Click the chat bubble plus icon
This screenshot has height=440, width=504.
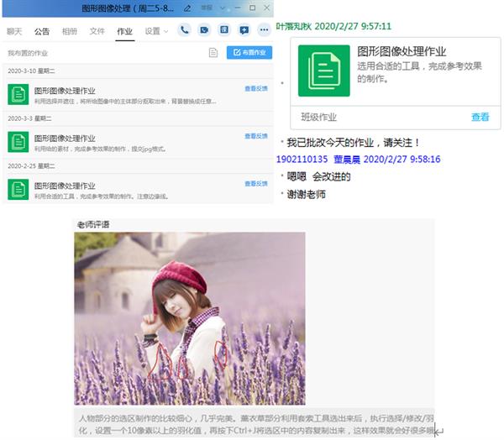[x=244, y=30]
